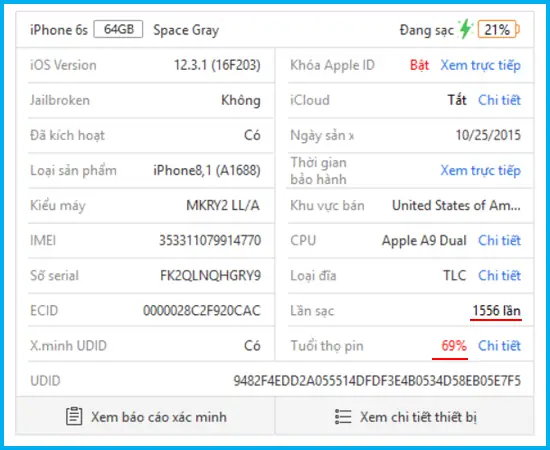Click the Loại đĩa label

click(x=313, y=276)
